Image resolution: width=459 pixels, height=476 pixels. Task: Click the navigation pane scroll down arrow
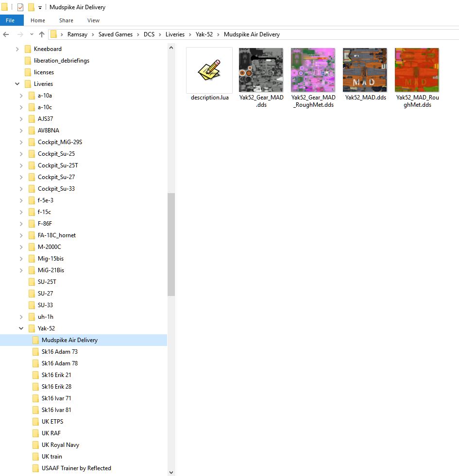(x=171, y=472)
